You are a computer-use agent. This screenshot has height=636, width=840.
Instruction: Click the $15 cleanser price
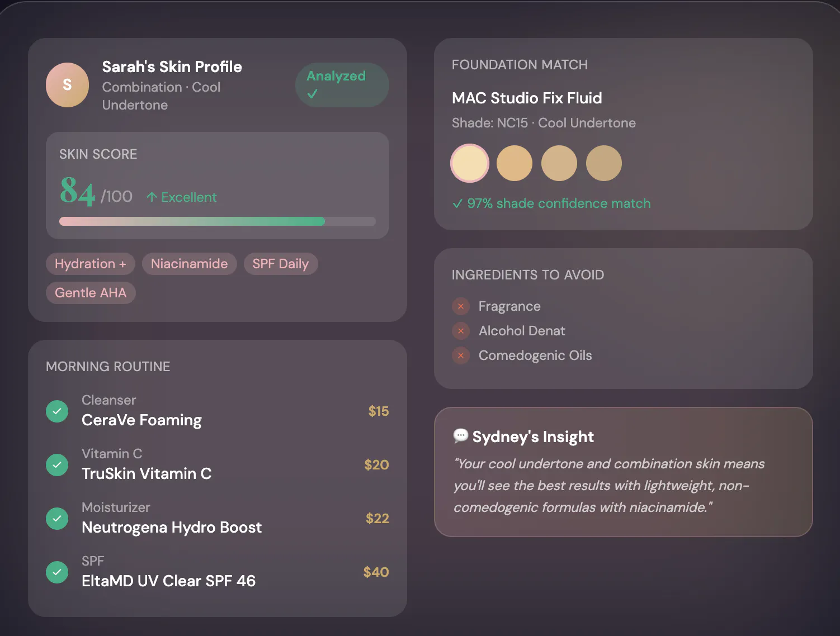coord(379,411)
